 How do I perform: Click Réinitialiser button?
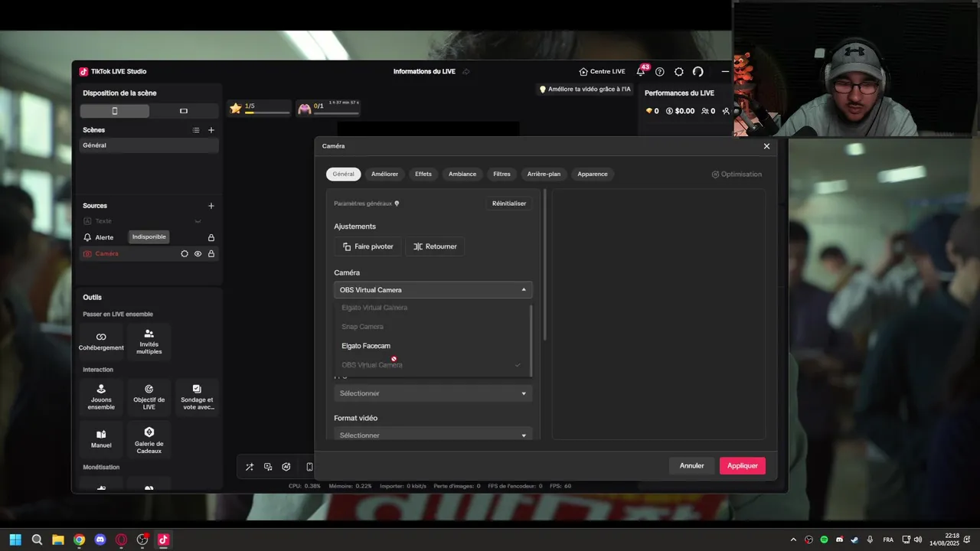[x=509, y=204]
